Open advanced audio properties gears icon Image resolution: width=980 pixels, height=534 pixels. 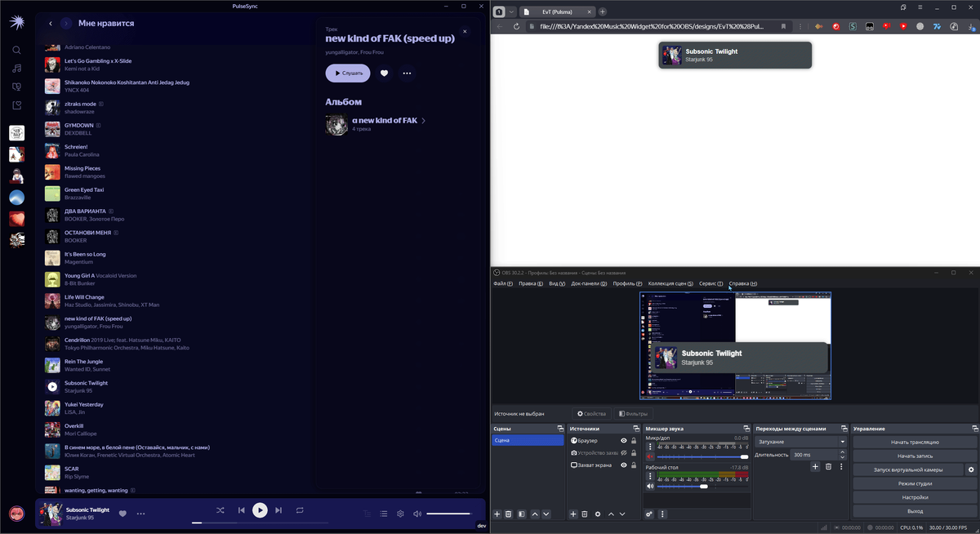pyautogui.click(x=649, y=514)
